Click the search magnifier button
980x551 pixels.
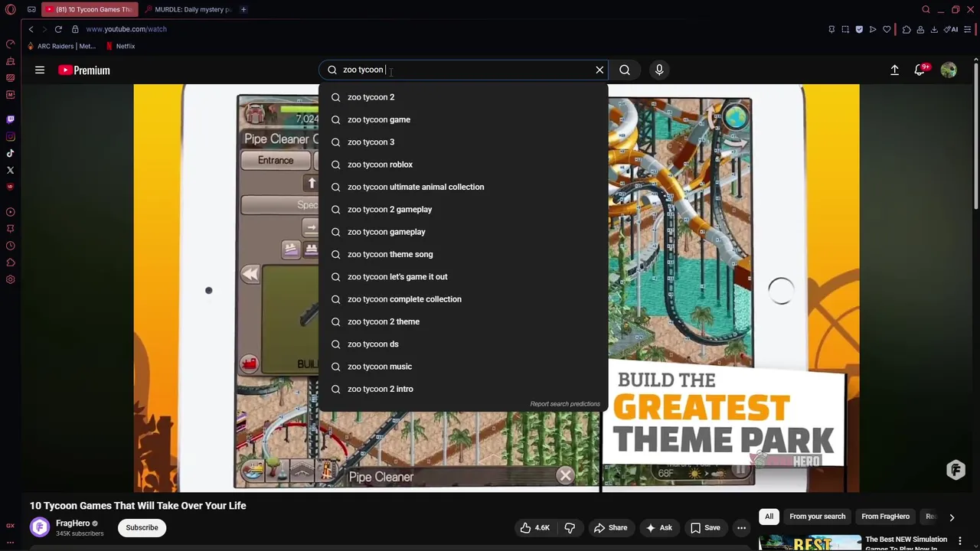[x=625, y=70]
